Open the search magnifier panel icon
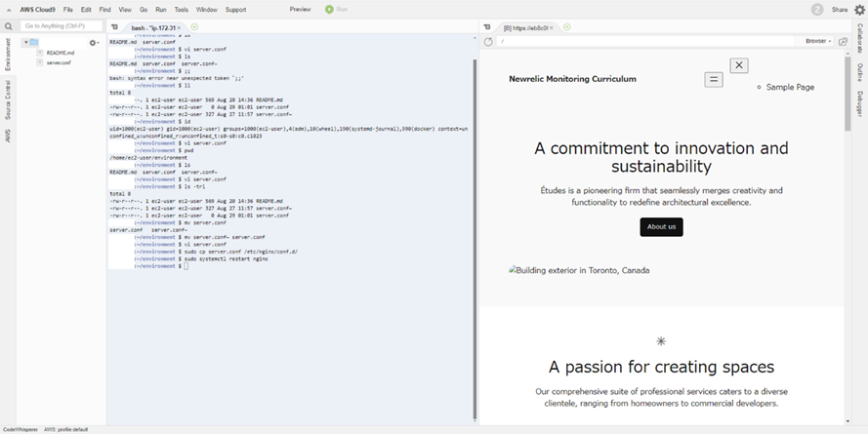Screen dimensions: 868x434 tap(9, 26)
